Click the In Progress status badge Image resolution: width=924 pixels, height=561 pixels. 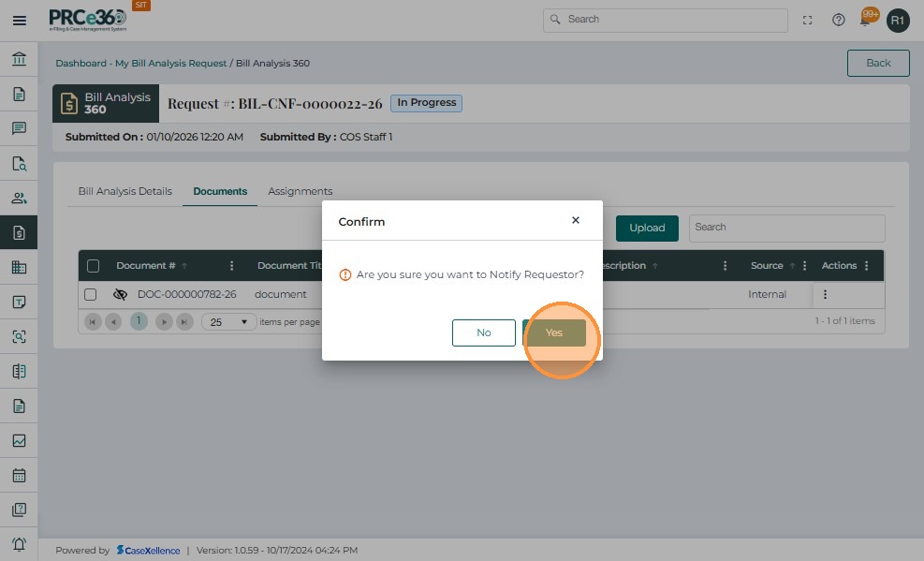click(426, 103)
